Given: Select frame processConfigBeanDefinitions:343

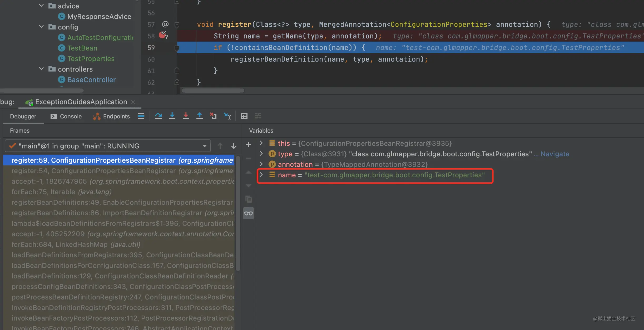Looking at the screenshot, I should (119, 287).
